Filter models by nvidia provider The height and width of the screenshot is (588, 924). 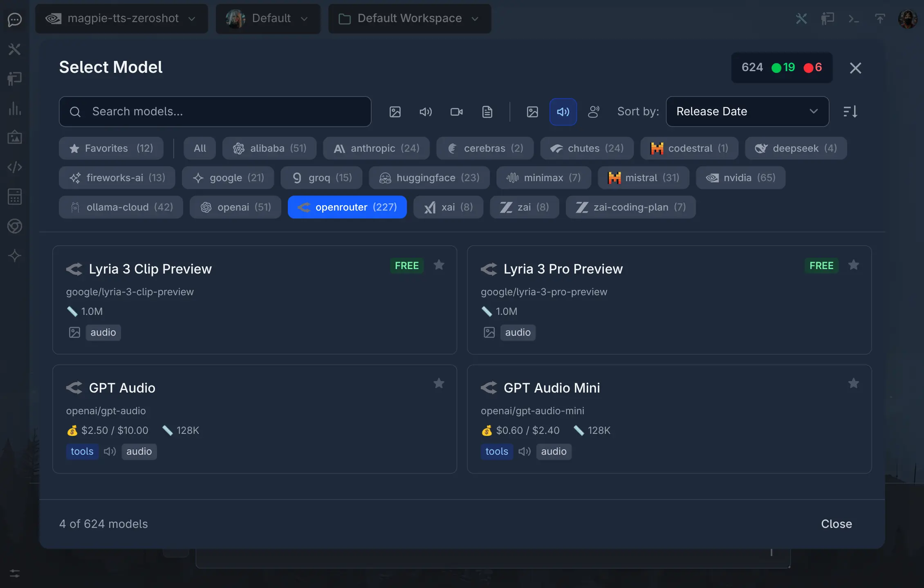pyautogui.click(x=740, y=177)
